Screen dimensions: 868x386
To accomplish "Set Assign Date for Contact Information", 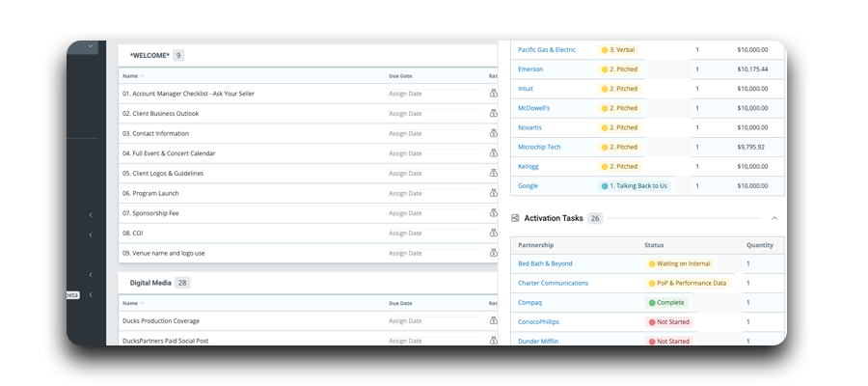I will [405, 133].
